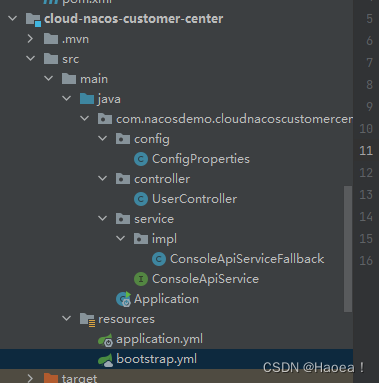
Task: Collapse the src folder
Action: click(31, 59)
